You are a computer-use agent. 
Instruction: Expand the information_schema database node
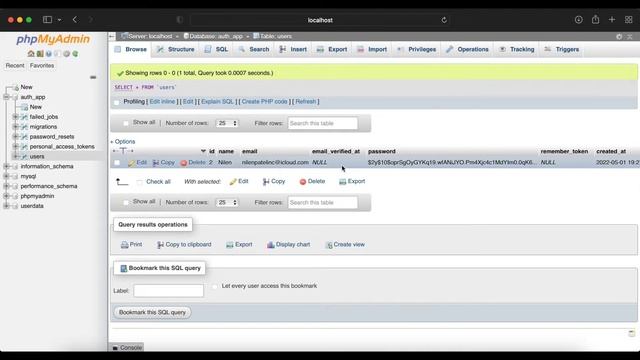[6, 167]
